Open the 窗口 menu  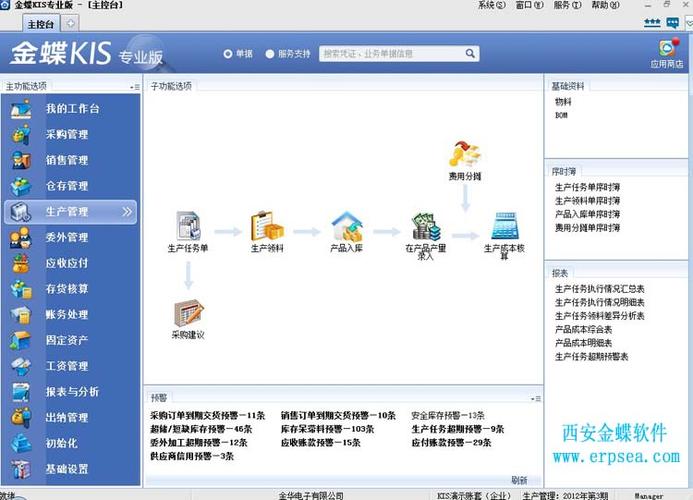(529, 5)
